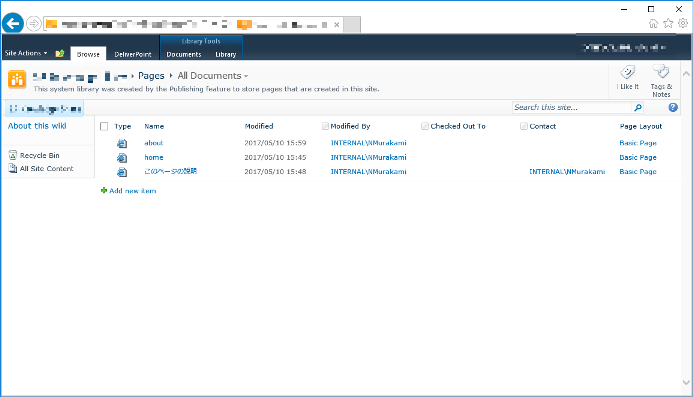Screen dimensions: 693x397
Task: Click the orange site logo icon
Action: 17,80
